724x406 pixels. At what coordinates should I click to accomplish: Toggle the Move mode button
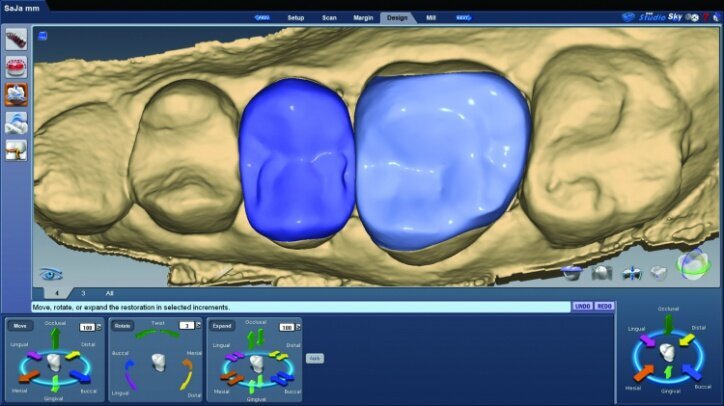click(20, 326)
